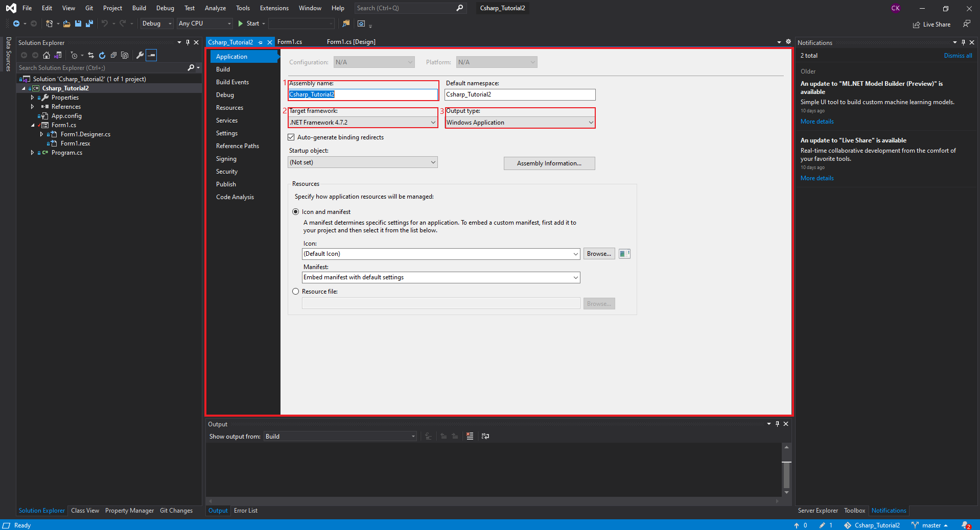Switch views icon in Solution Explorer toolbar

click(x=58, y=55)
